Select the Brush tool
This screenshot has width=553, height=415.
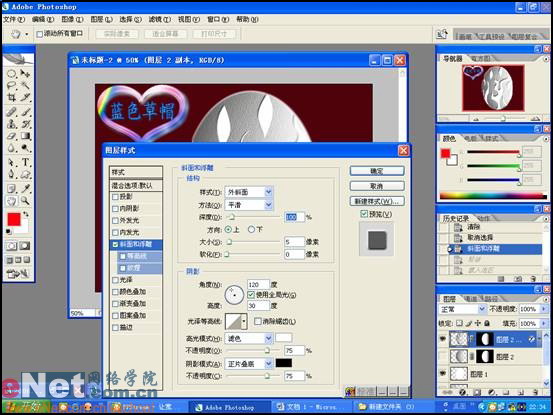(25, 112)
